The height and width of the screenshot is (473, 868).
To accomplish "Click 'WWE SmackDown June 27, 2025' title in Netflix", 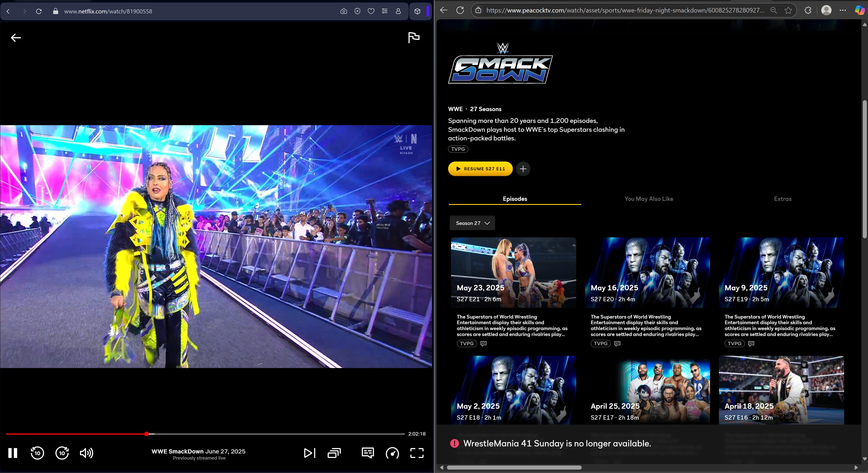I will [x=198, y=451].
